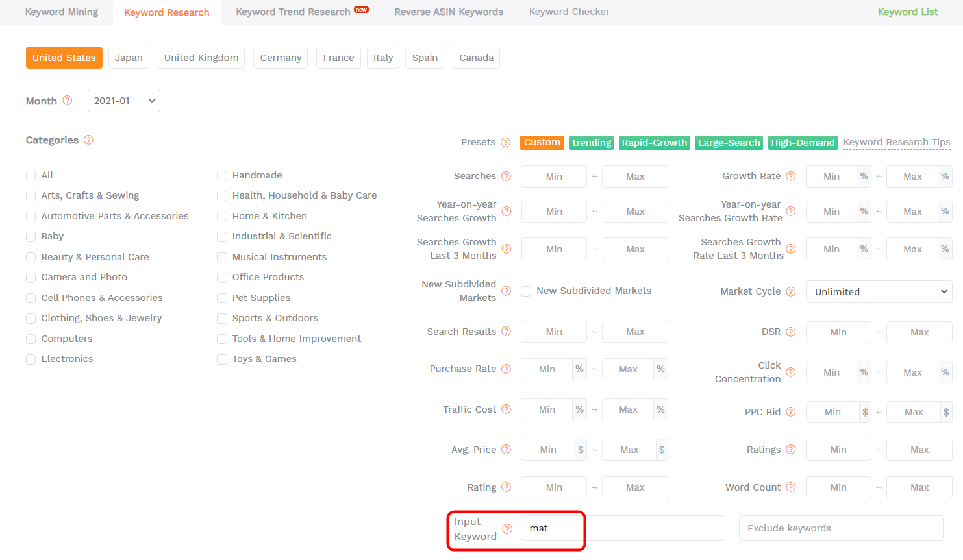Viewport: 963px width, 560px height.
Task: Open the Keyword List link
Action: pyautogui.click(x=907, y=12)
